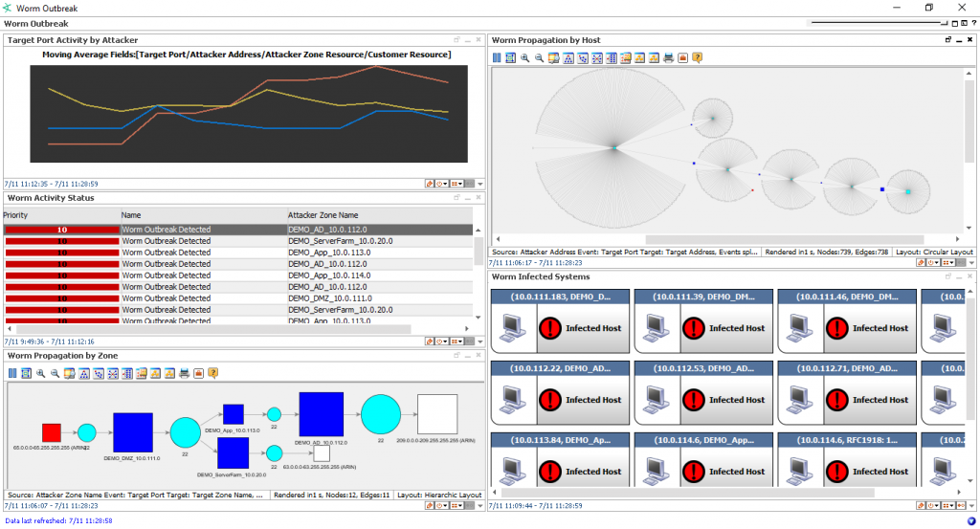
Task: Open help icon in Worm Propagation by Zone toolbar
Action: click(x=213, y=373)
